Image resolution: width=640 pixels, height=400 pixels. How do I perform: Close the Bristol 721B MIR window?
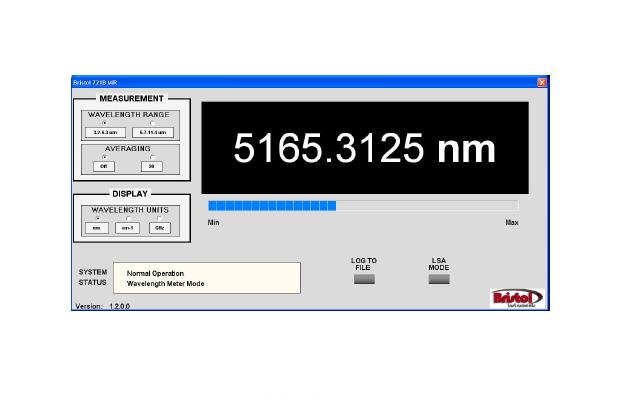coord(542,82)
